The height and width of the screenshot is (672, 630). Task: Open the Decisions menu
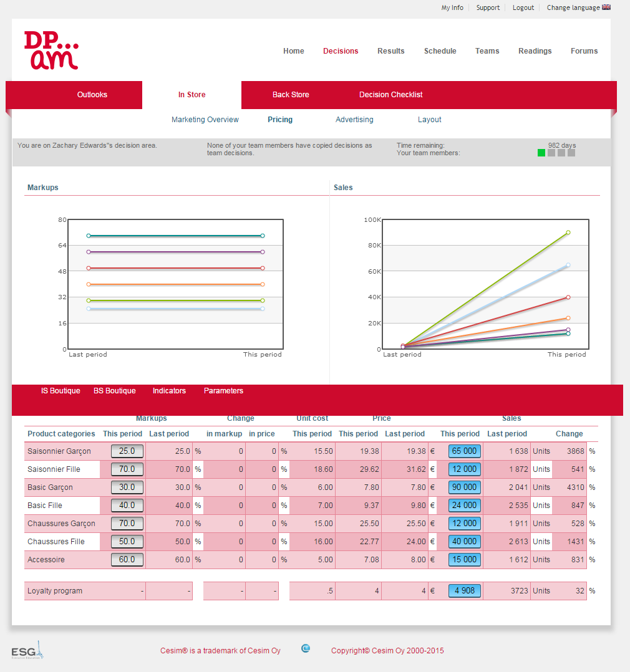pyautogui.click(x=341, y=51)
